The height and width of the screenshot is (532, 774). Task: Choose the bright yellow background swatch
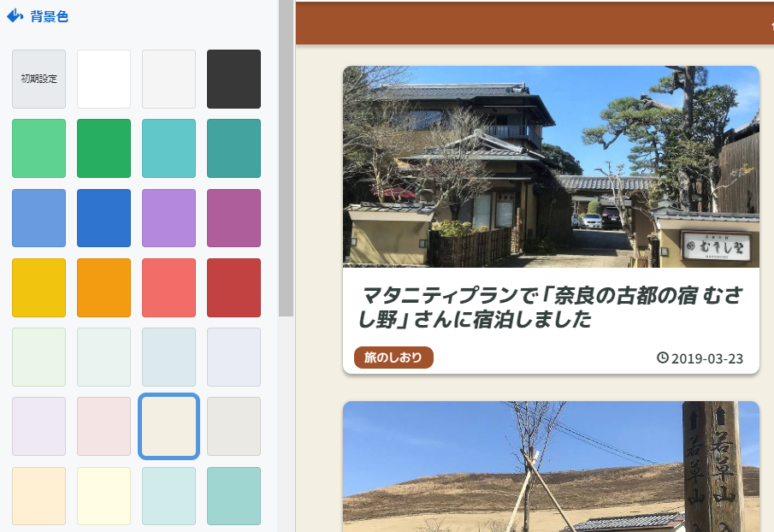[x=38, y=287]
